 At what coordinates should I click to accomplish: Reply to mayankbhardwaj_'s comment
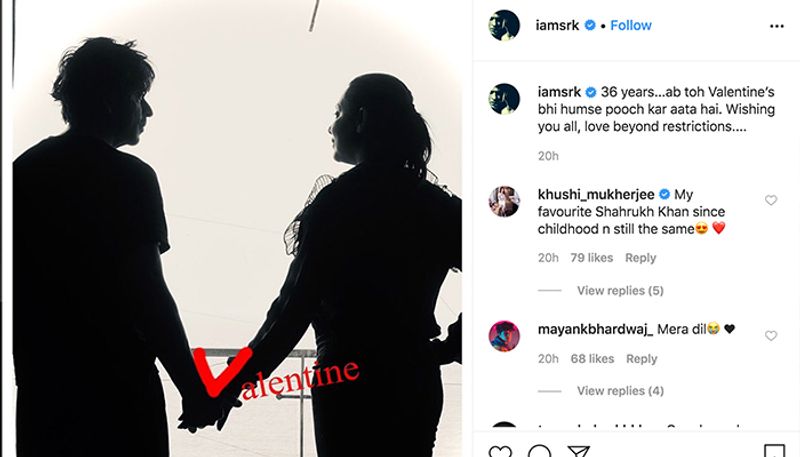(641, 359)
